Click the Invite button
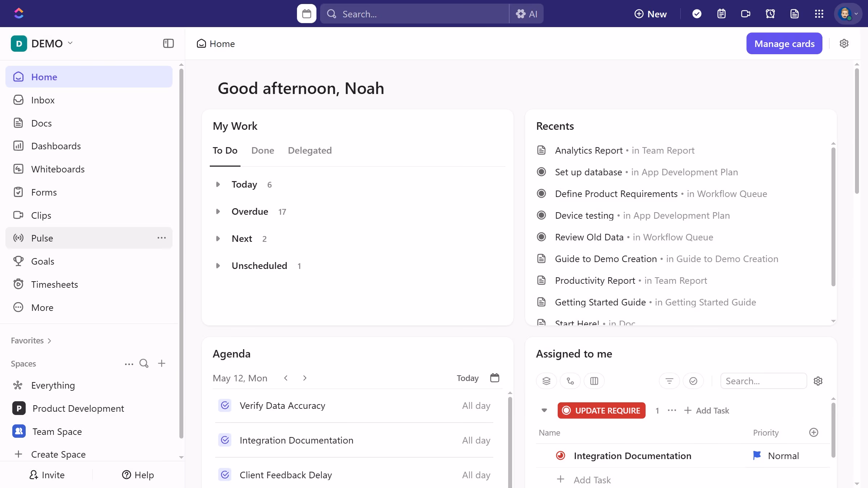 (47, 475)
